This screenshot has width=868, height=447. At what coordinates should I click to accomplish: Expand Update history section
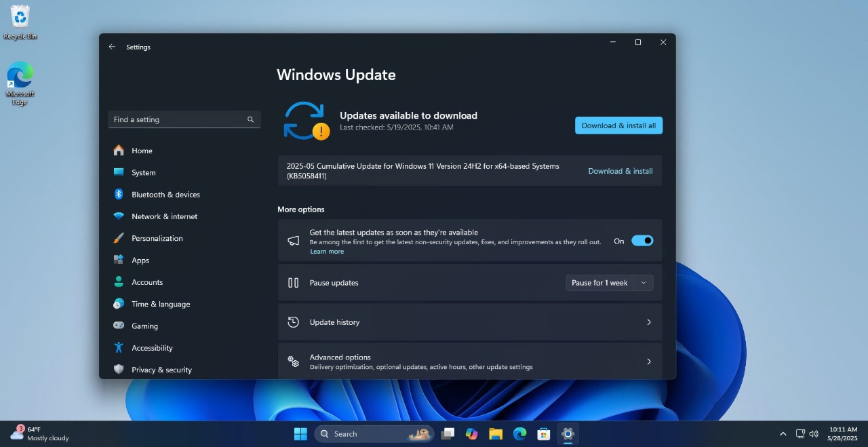(x=648, y=322)
